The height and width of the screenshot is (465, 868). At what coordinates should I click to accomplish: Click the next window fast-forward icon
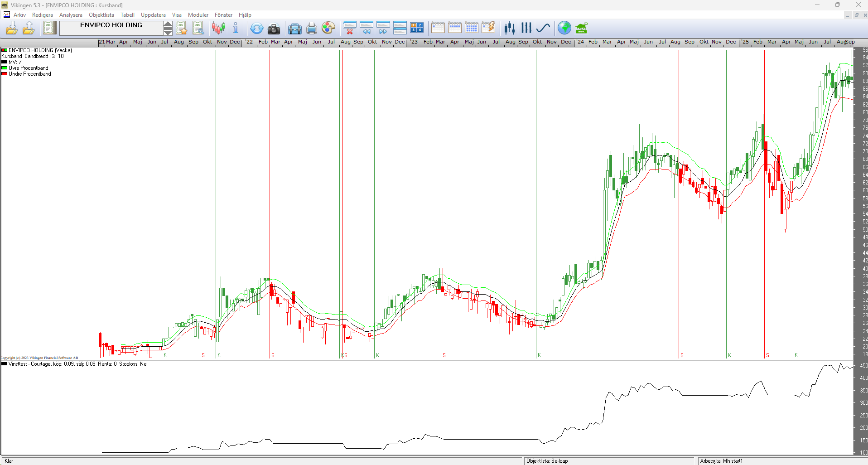(383, 28)
